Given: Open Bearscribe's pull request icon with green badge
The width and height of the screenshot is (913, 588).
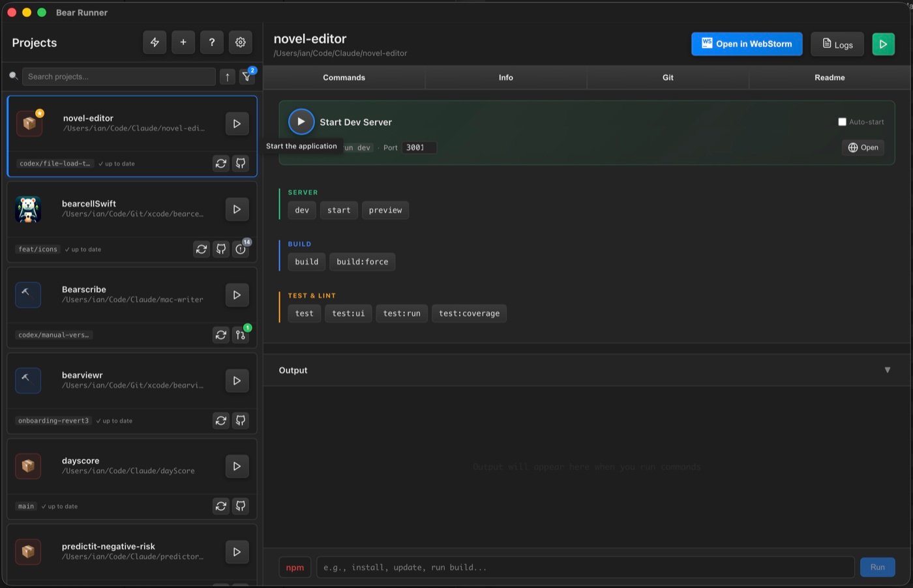Looking at the screenshot, I should [x=240, y=334].
